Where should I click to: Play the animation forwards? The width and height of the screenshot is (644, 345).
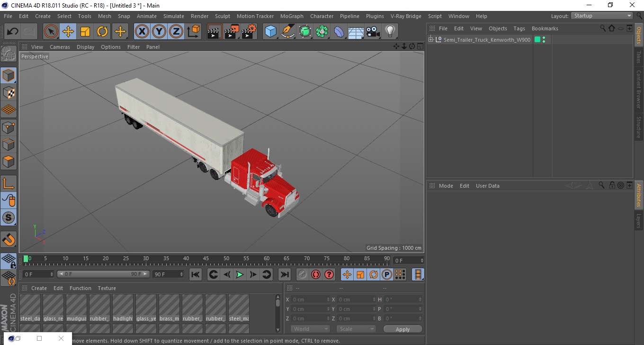coord(240,274)
